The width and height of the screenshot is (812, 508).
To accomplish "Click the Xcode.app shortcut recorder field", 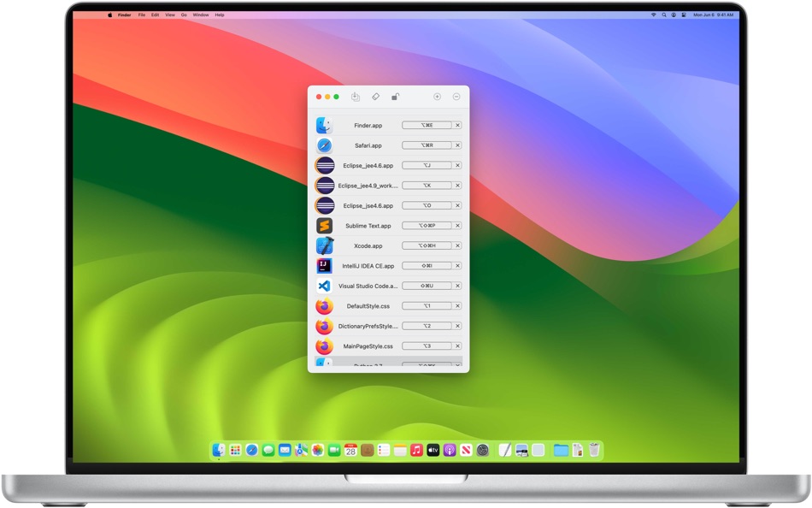I will pyautogui.click(x=427, y=245).
